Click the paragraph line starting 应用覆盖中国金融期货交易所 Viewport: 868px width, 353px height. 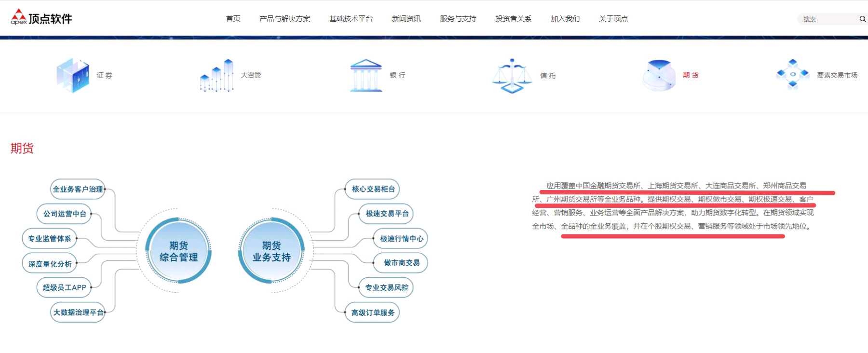tap(676, 186)
